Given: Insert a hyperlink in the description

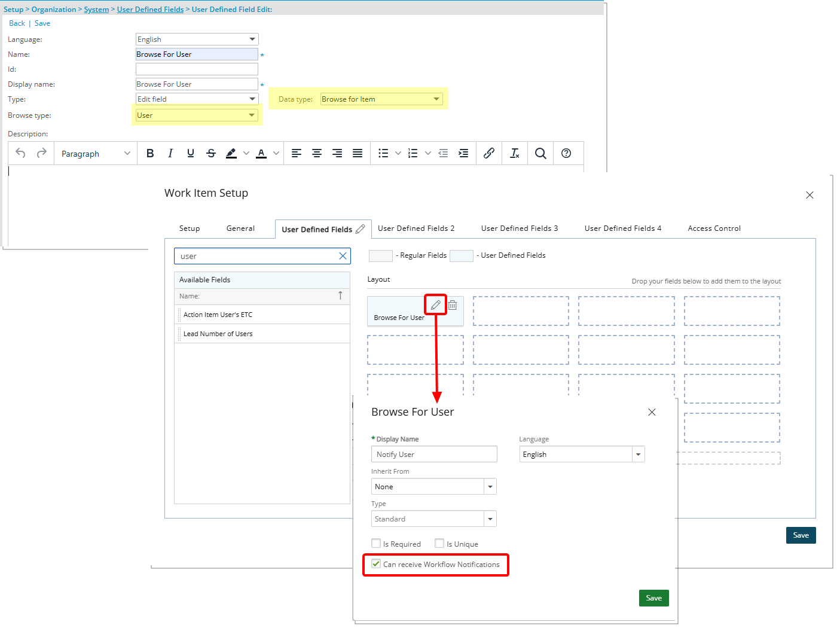Looking at the screenshot, I should (489, 153).
